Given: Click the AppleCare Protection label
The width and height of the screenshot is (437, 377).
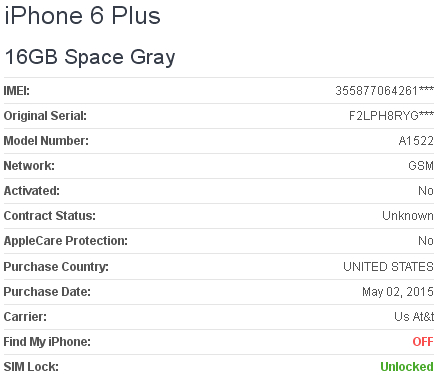Looking at the screenshot, I should [66, 241].
